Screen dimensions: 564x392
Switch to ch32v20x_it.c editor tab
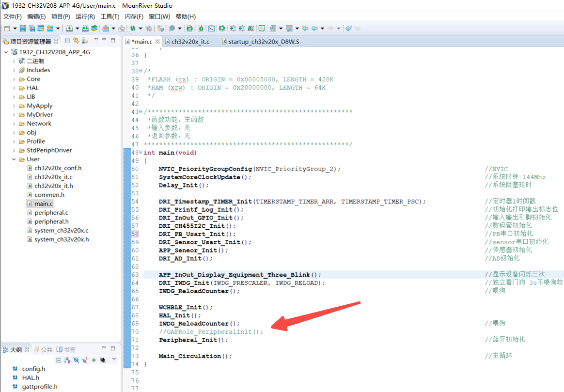(x=190, y=42)
